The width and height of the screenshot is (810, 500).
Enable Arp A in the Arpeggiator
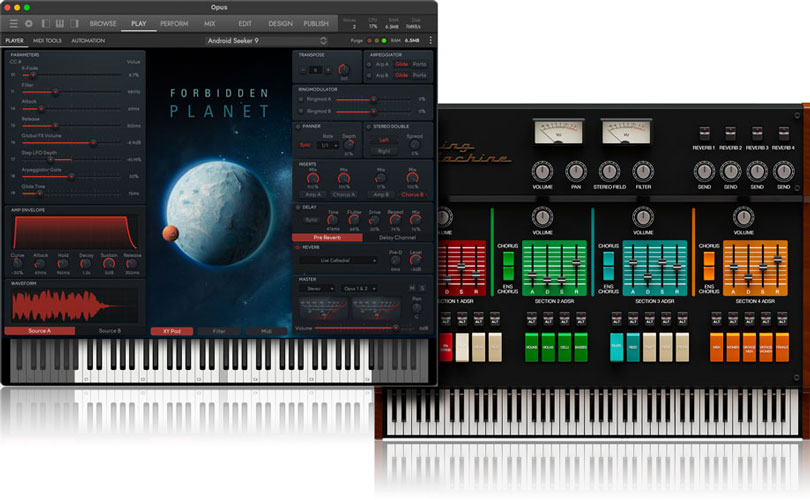(369, 65)
